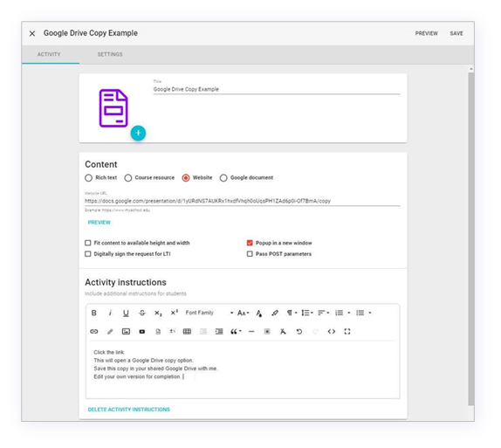Edit the Title field
This screenshot has width=501, height=448.
tap(277, 89)
